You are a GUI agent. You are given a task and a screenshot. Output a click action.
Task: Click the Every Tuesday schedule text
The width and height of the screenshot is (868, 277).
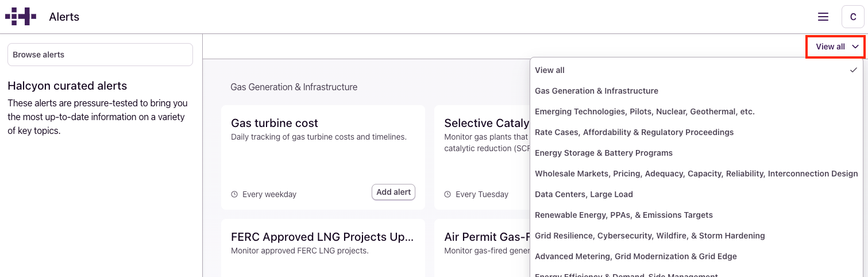[482, 194]
